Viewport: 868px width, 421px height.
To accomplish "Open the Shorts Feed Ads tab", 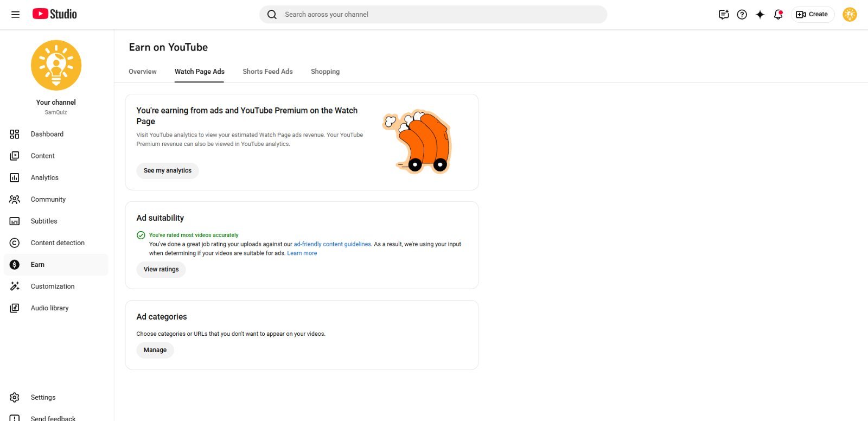I will [267, 72].
